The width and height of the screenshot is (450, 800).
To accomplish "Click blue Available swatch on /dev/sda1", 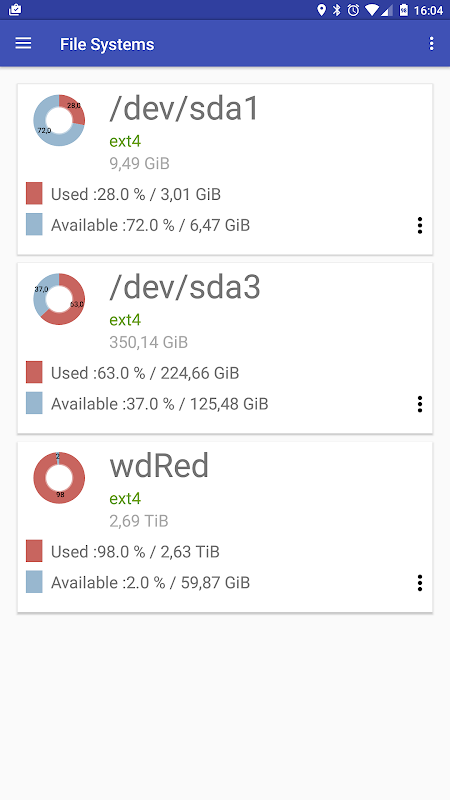I will 34,224.
